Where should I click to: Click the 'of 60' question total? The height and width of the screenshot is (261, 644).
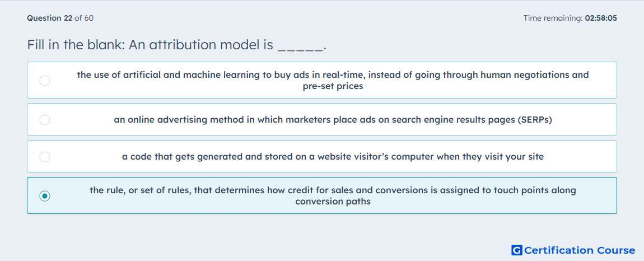84,18
